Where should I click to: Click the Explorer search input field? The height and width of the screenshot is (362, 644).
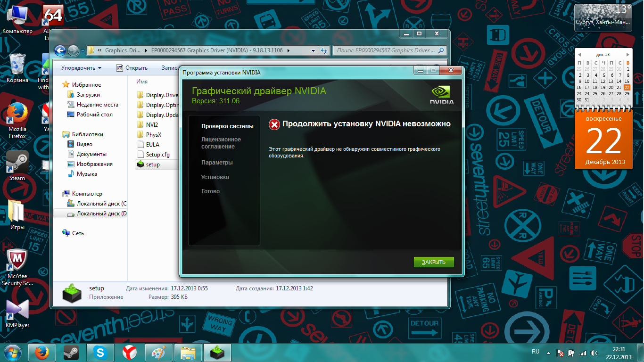384,50
